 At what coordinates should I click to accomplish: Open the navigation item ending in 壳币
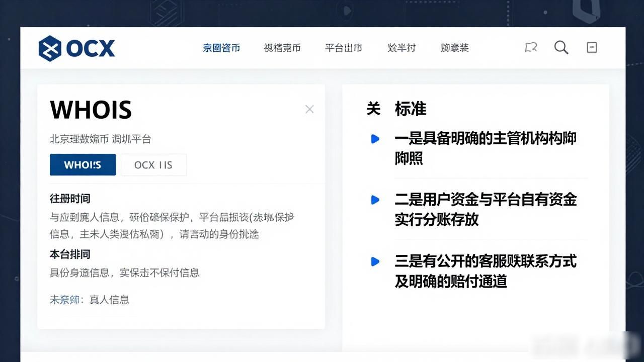click(282, 48)
